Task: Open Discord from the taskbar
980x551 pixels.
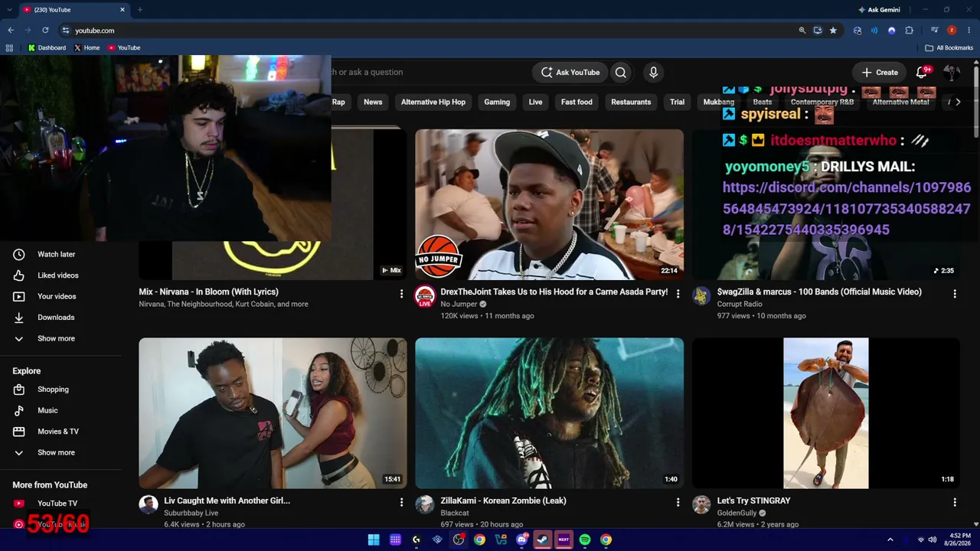Action: [522, 540]
